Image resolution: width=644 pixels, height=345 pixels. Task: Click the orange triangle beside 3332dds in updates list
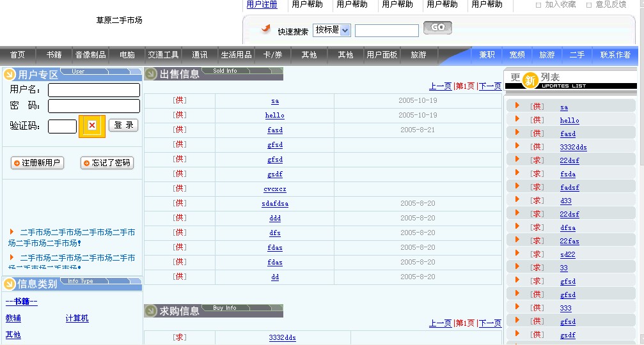click(x=517, y=146)
